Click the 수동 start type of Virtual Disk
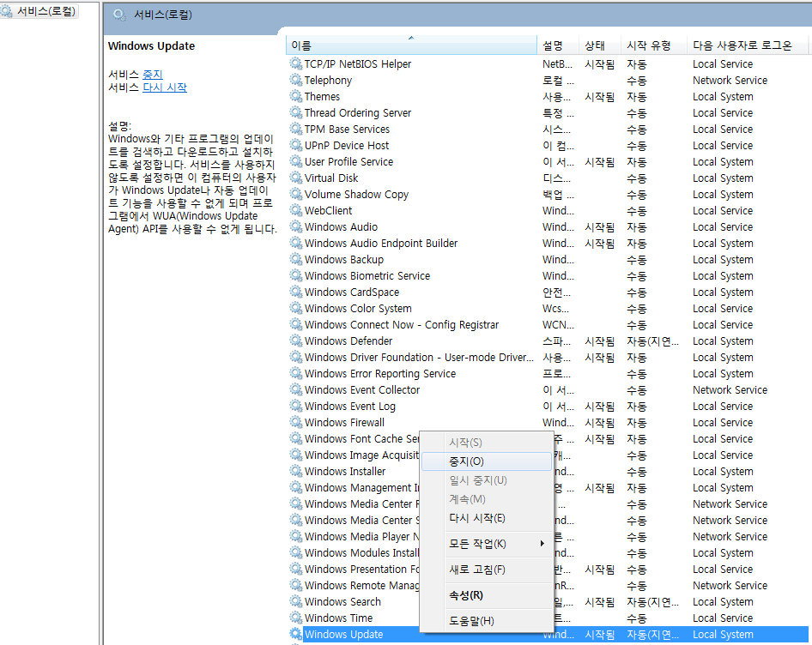This screenshot has height=645, width=812. point(636,178)
